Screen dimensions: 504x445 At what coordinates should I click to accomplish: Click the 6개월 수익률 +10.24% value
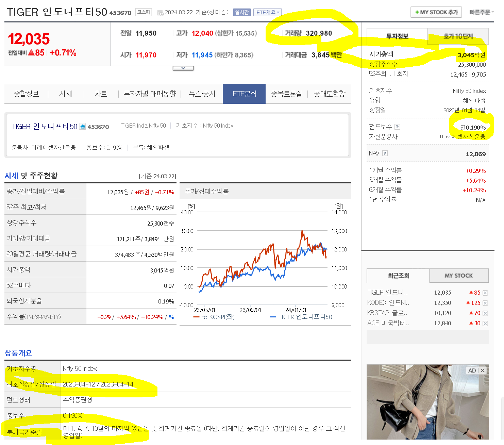click(474, 190)
